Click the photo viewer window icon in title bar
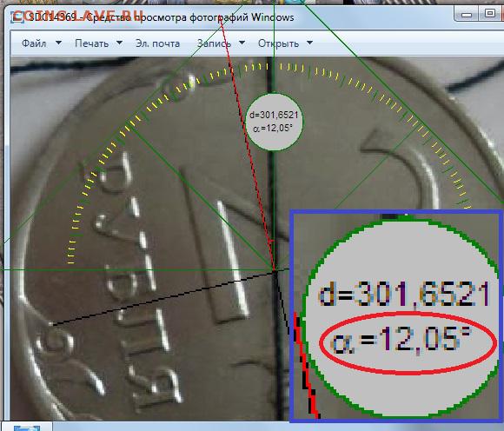This screenshot has height=431, width=504. click(17, 17)
